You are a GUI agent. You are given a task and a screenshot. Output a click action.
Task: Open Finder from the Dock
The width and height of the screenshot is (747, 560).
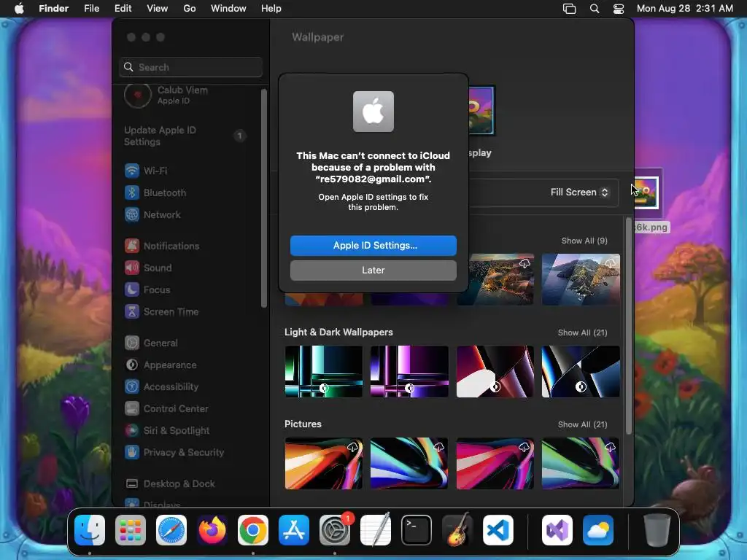pos(90,530)
